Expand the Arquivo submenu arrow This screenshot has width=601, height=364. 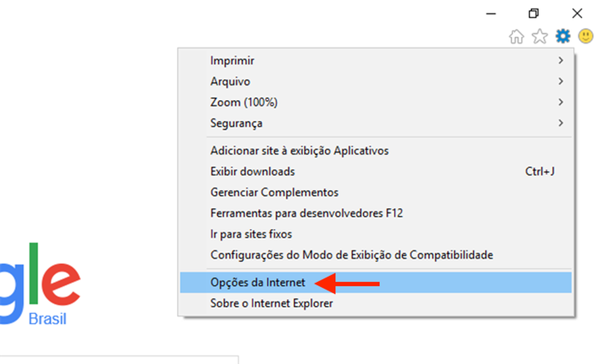pyautogui.click(x=560, y=81)
